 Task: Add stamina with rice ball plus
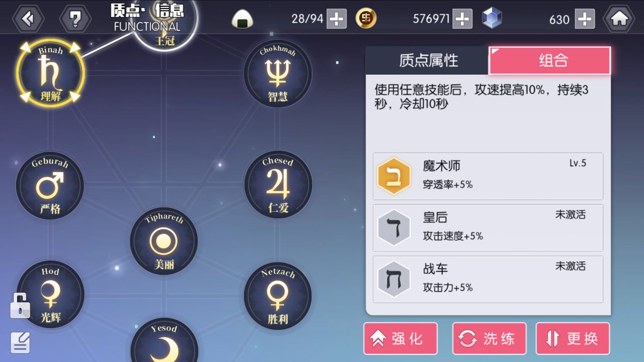(336, 19)
